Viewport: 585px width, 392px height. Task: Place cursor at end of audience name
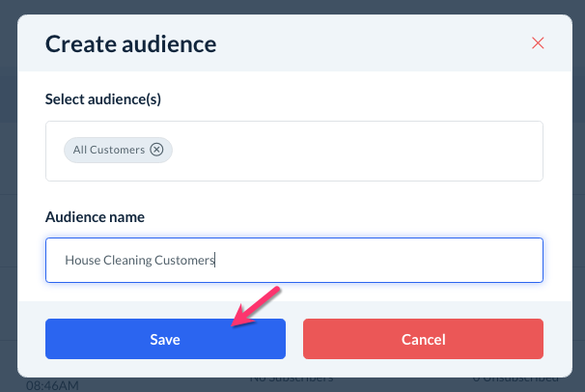pyautogui.click(x=216, y=260)
